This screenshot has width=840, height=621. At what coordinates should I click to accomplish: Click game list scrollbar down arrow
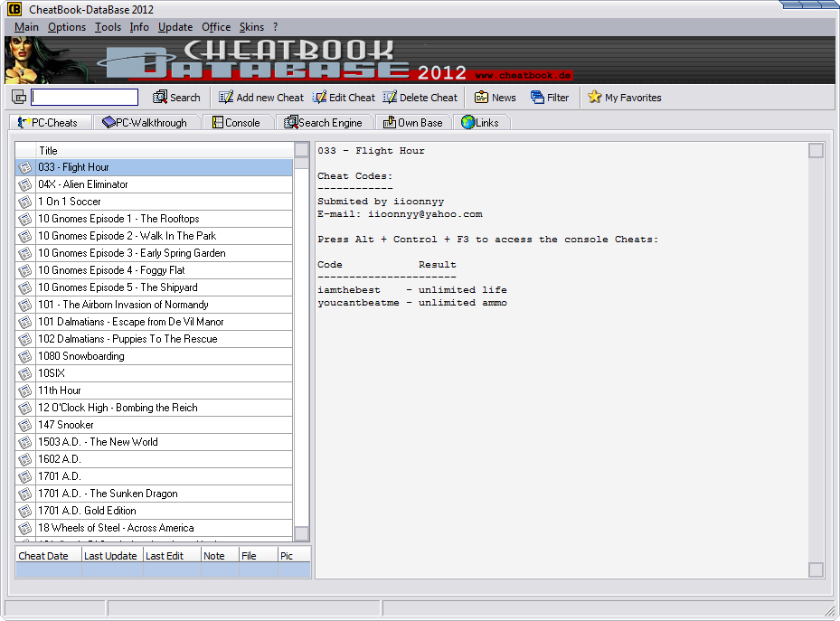point(302,533)
